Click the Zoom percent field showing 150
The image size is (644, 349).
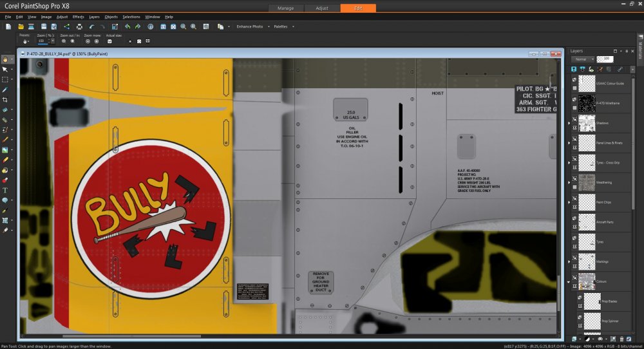(43, 41)
